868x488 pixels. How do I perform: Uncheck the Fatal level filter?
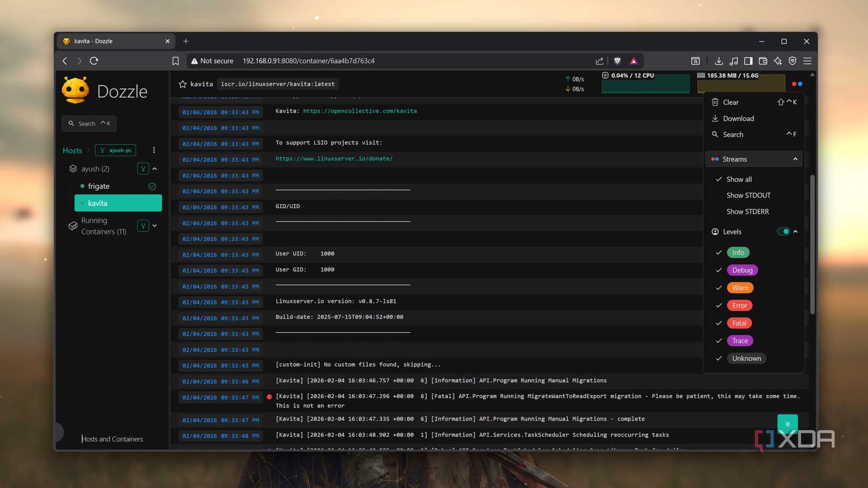[x=739, y=323]
